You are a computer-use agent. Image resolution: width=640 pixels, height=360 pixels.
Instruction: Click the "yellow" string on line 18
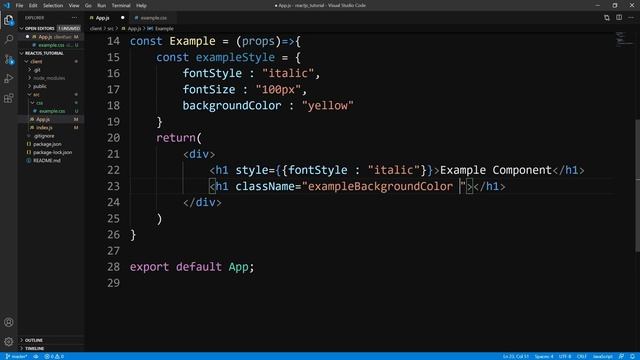click(x=328, y=106)
